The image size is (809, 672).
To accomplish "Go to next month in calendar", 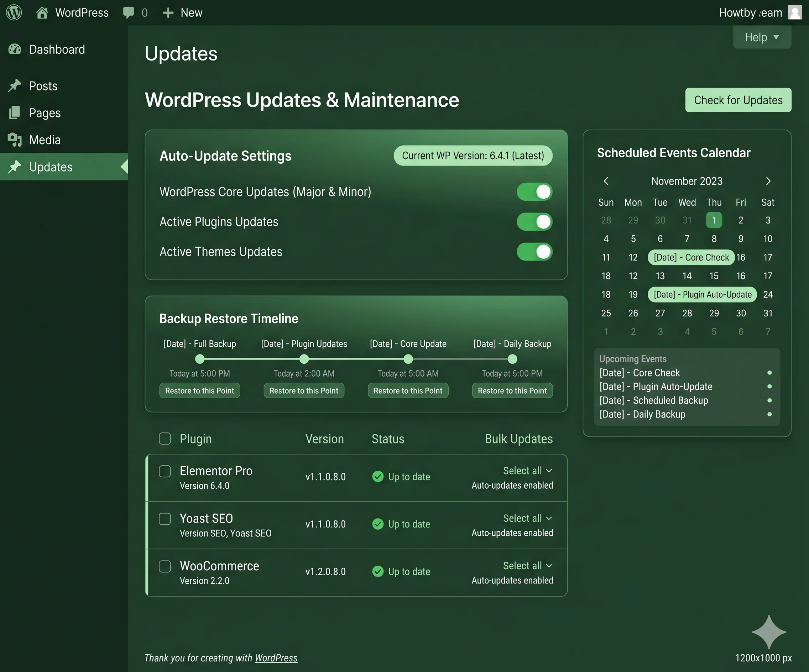I will [768, 181].
